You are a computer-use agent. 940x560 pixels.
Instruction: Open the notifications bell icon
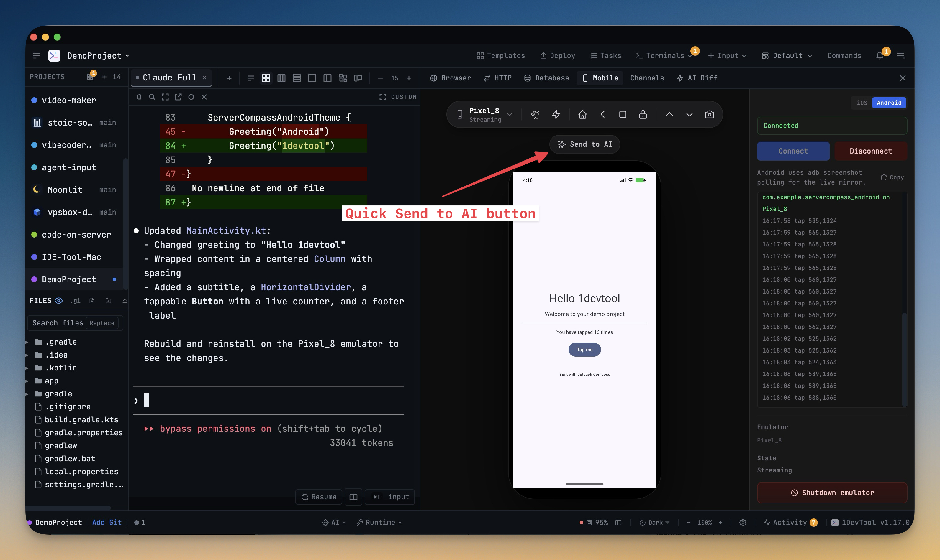pyautogui.click(x=880, y=55)
